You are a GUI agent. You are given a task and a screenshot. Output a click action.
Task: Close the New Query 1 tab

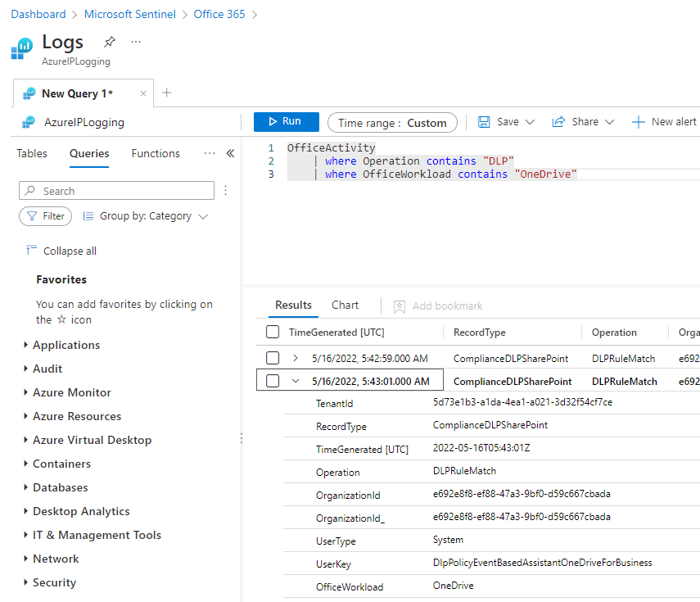[143, 93]
